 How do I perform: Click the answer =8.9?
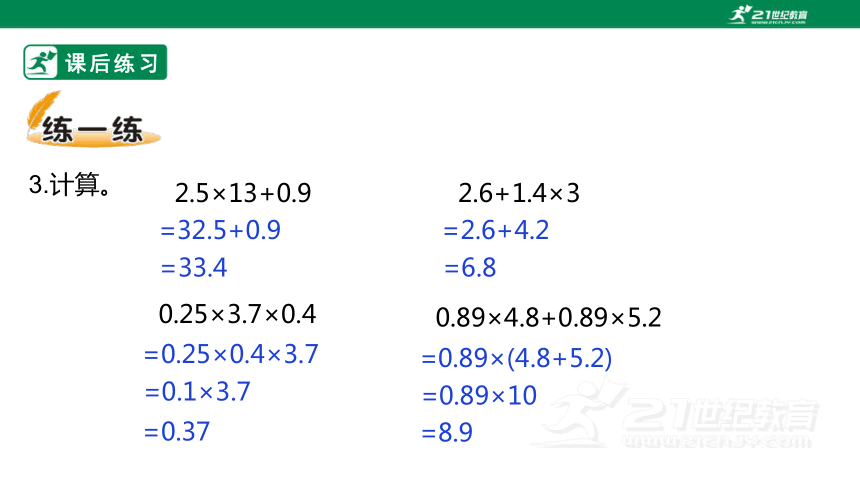tap(447, 433)
